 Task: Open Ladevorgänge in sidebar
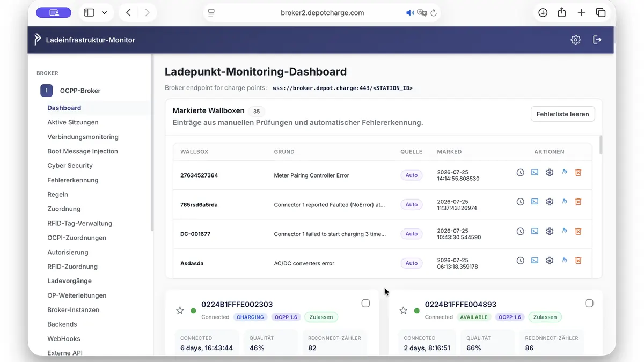point(69,281)
